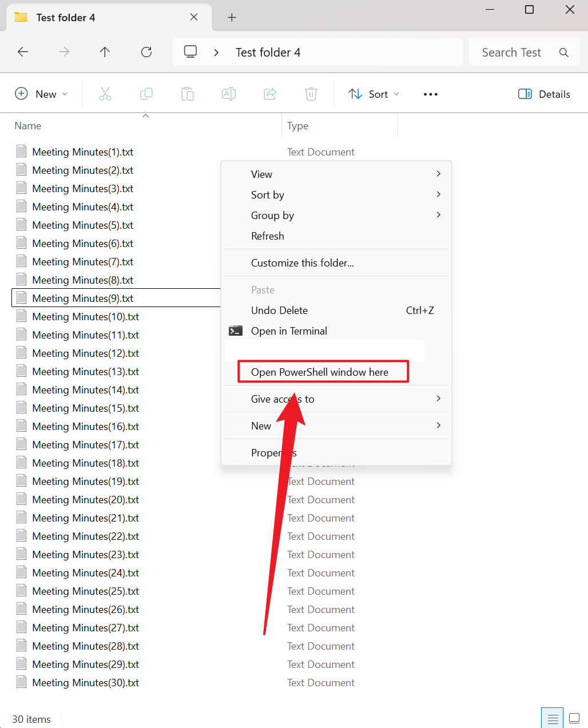The image size is (588, 728).
Task: Select the Meeting Minutes(5).txt file
Action: (82, 225)
